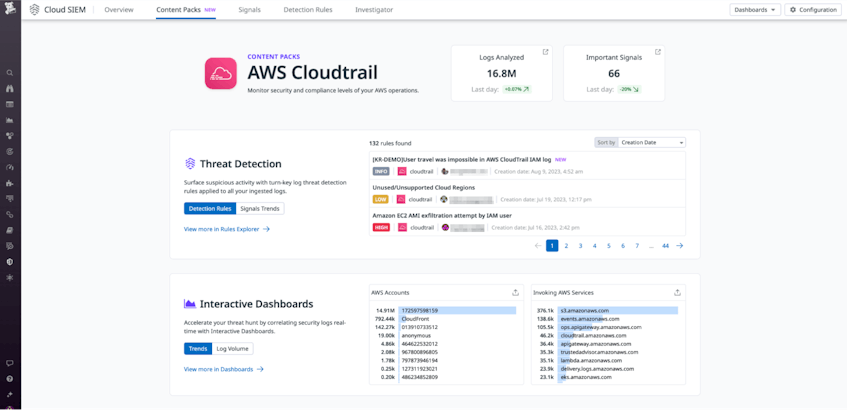Image resolution: width=847 pixels, height=410 pixels.
Task: Click cloudtrail icon in Unused/Unsupported Cloud Regions row
Action: click(x=401, y=199)
